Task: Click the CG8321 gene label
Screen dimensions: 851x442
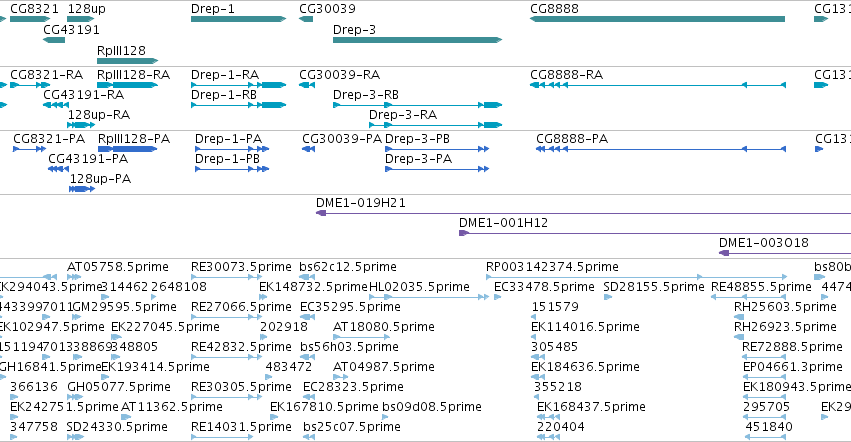Action: [x=34, y=9]
